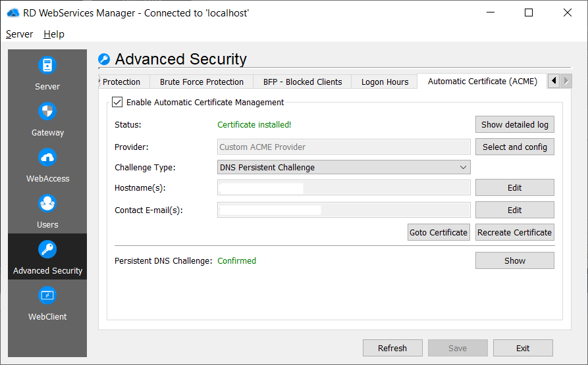Switch to BFP - Blocked Clients tab

click(x=302, y=82)
